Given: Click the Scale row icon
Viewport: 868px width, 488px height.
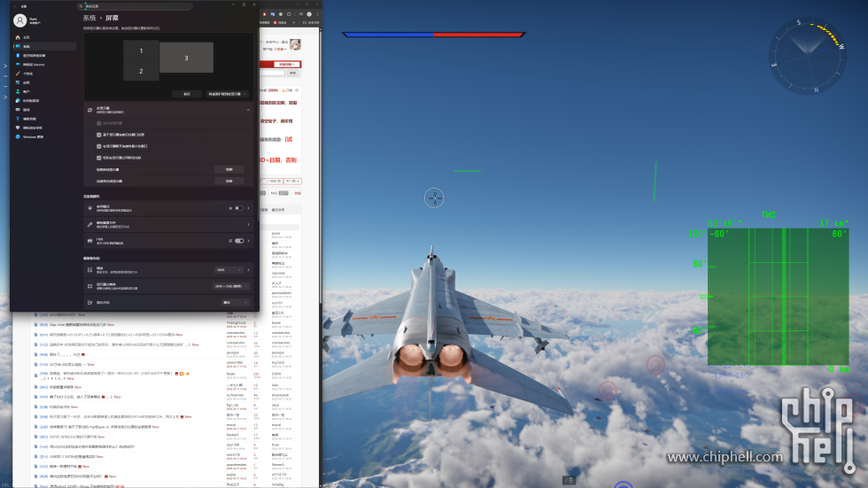Looking at the screenshot, I should pyautogui.click(x=89, y=270).
